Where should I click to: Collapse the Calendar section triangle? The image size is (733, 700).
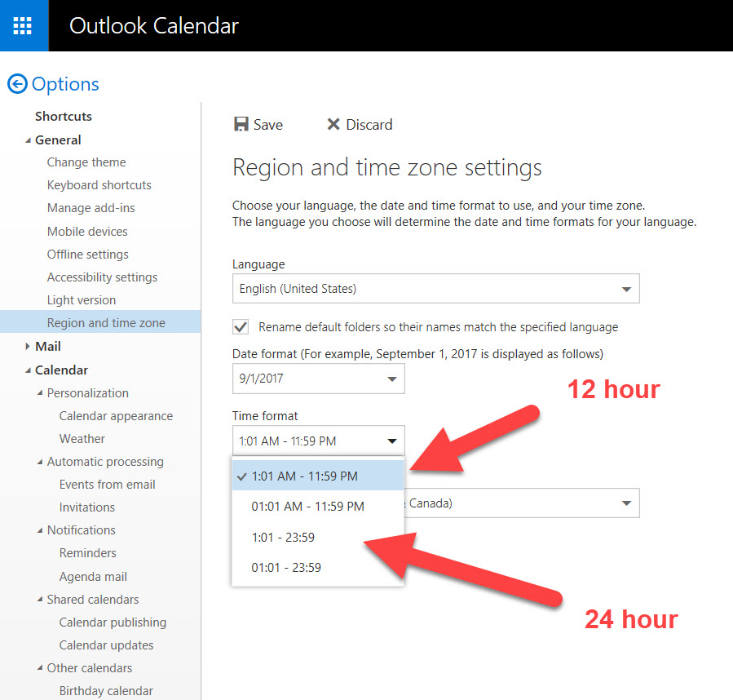[x=28, y=370]
